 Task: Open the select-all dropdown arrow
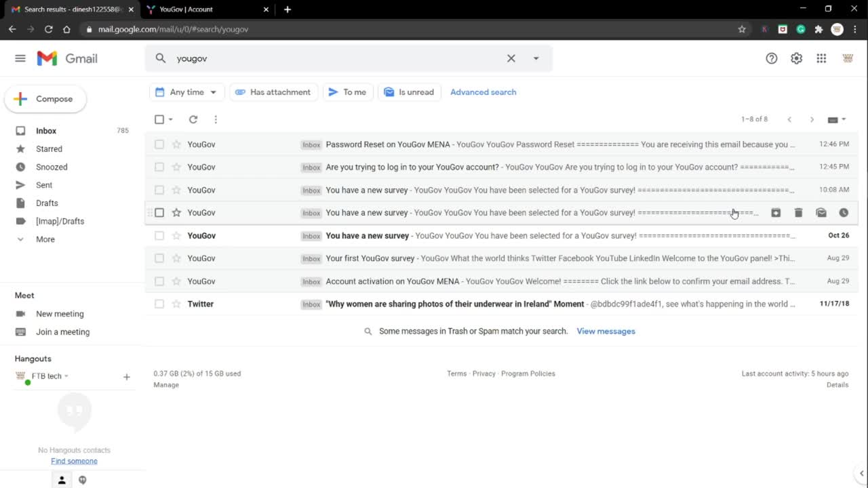tap(170, 119)
